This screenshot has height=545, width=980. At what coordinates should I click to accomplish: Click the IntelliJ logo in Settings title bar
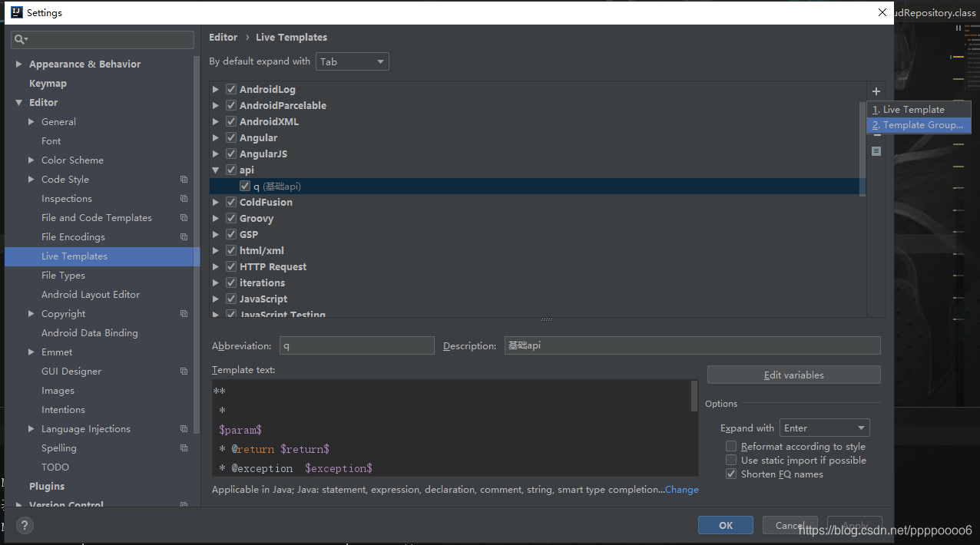[x=16, y=12]
